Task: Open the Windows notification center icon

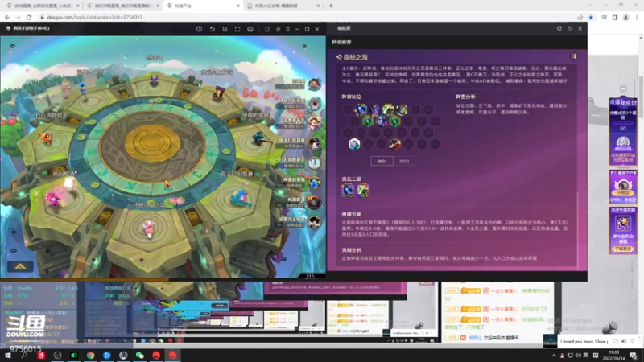Action: [x=634, y=356]
